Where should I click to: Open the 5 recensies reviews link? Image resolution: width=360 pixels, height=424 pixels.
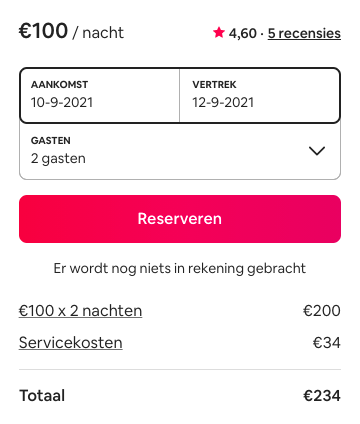click(304, 33)
